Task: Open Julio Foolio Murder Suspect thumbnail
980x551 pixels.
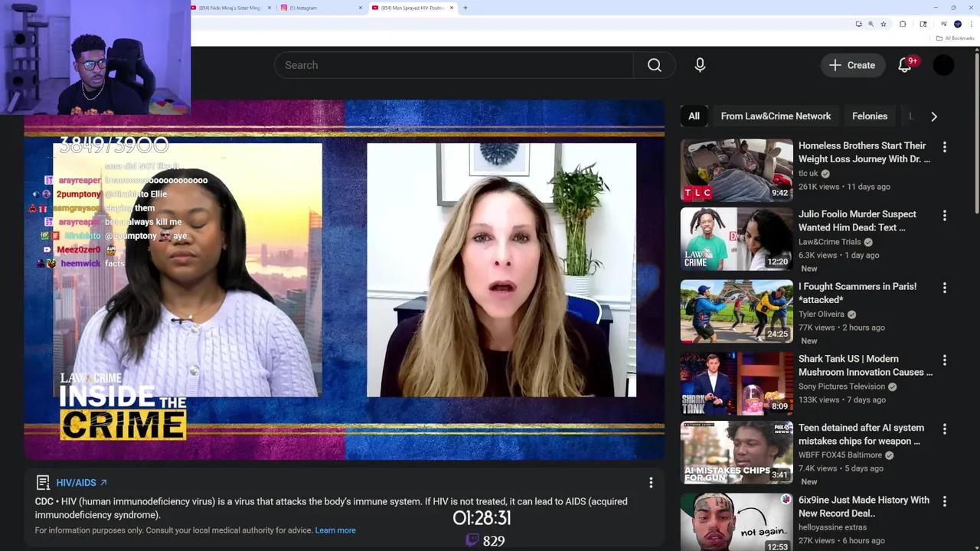Action: click(737, 239)
